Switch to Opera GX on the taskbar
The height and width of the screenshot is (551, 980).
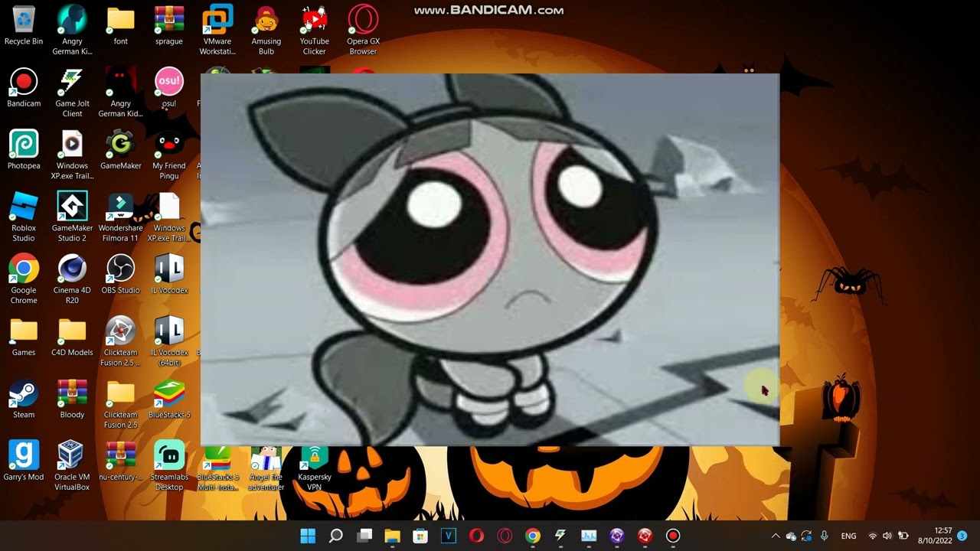pyautogui.click(x=505, y=536)
